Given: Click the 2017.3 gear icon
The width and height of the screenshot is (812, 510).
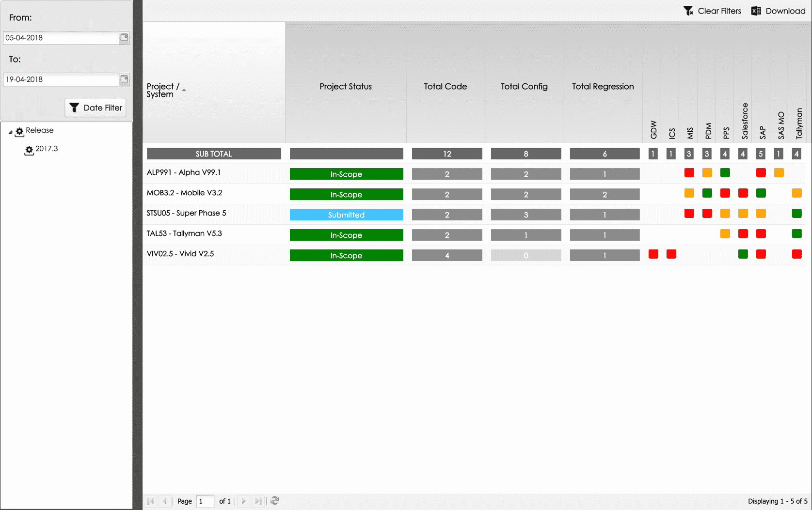Looking at the screenshot, I should [x=29, y=150].
